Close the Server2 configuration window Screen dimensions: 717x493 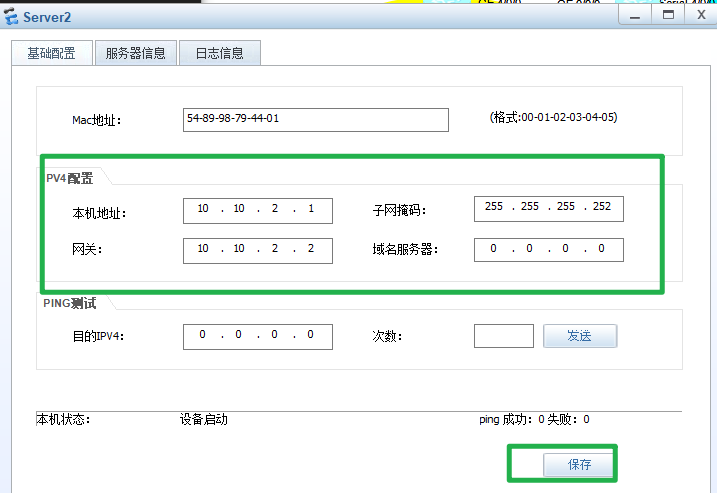699,15
